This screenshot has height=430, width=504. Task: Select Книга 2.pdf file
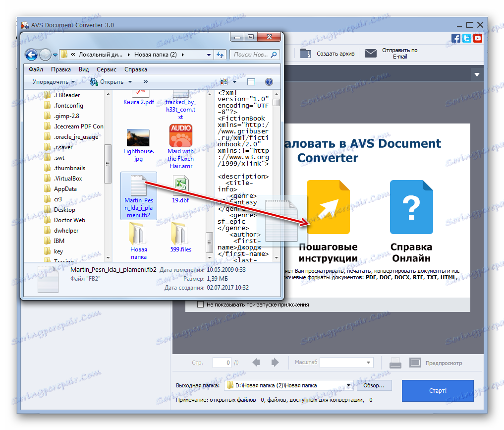pyautogui.click(x=139, y=98)
